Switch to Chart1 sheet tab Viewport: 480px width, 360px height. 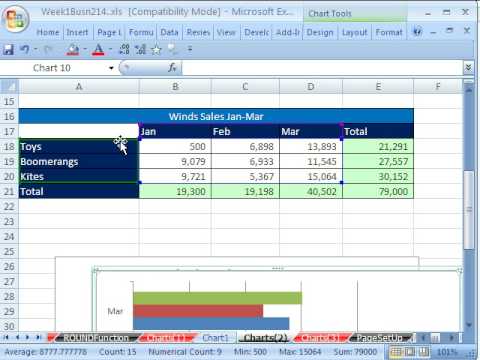pos(215,338)
